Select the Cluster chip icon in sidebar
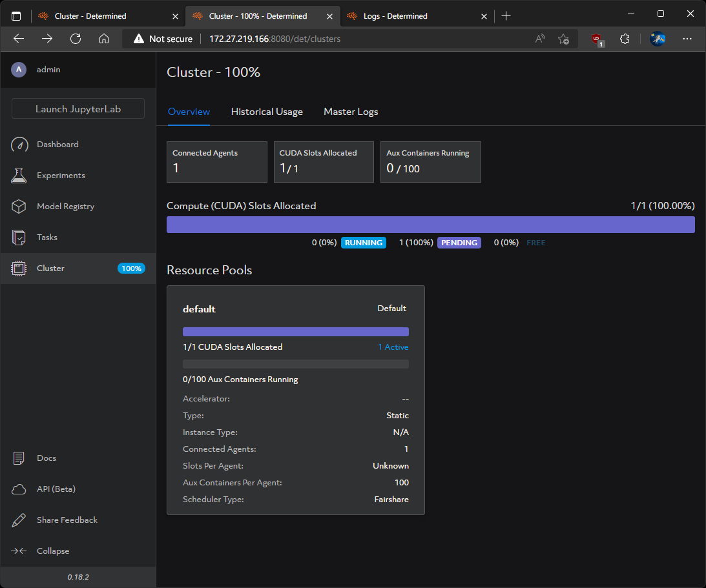Screen dimensions: 706x588 19,268
